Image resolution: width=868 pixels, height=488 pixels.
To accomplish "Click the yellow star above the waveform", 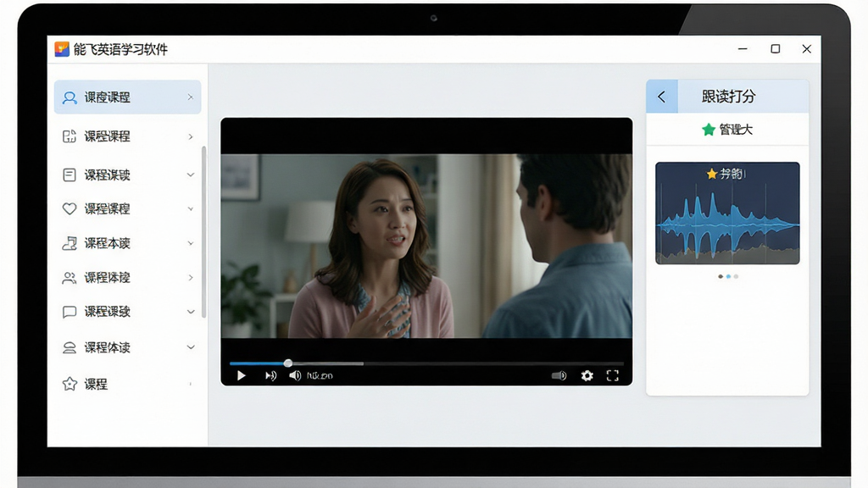I will tap(712, 174).
